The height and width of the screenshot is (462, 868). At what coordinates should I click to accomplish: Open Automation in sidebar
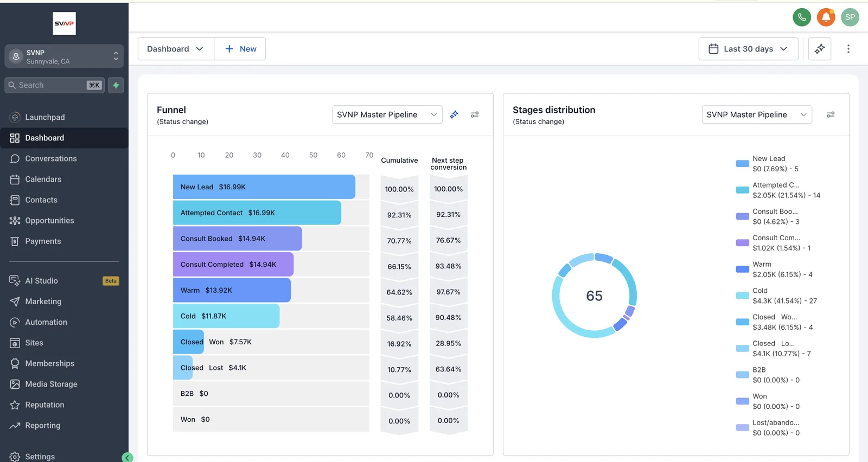tap(64, 322)
